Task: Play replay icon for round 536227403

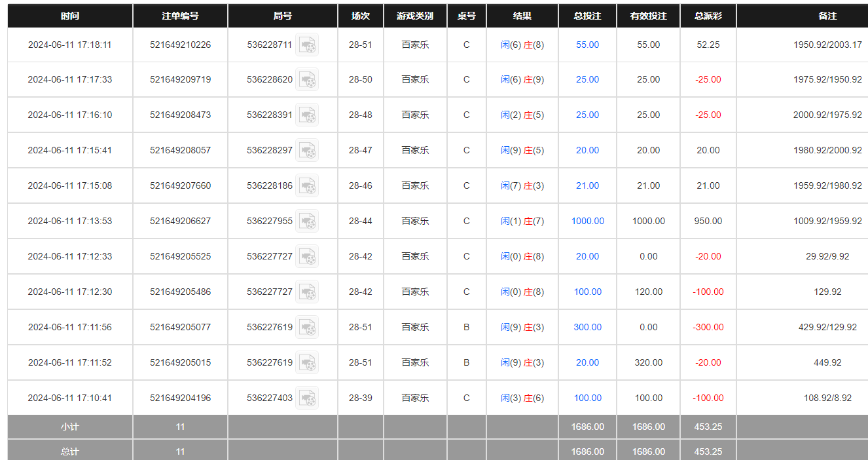Action: coord(307,398)
